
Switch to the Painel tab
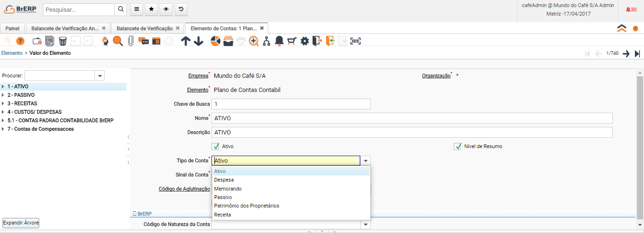(x=12, y=28)
